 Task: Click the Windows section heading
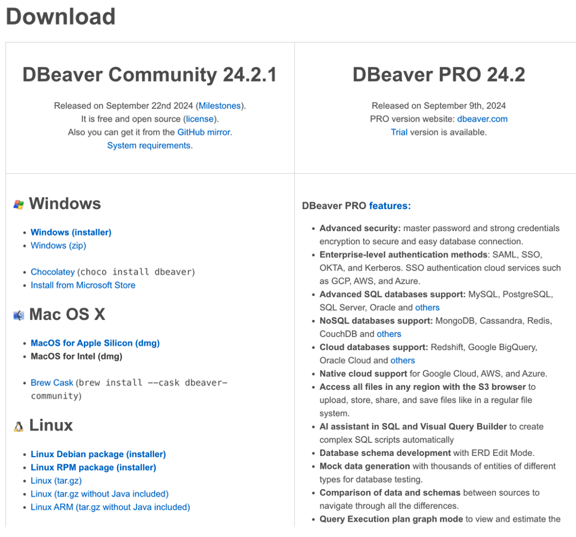click(x=65, y=203)
